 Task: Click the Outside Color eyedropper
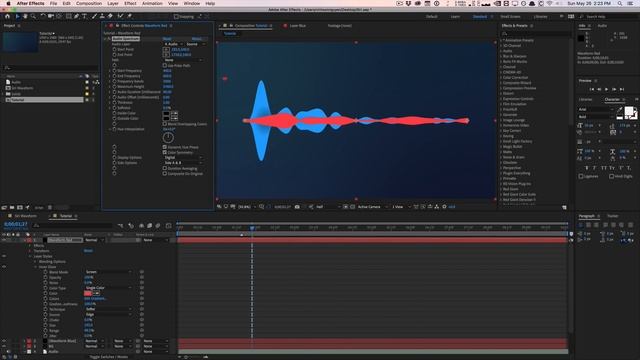[x=174, y=118]
